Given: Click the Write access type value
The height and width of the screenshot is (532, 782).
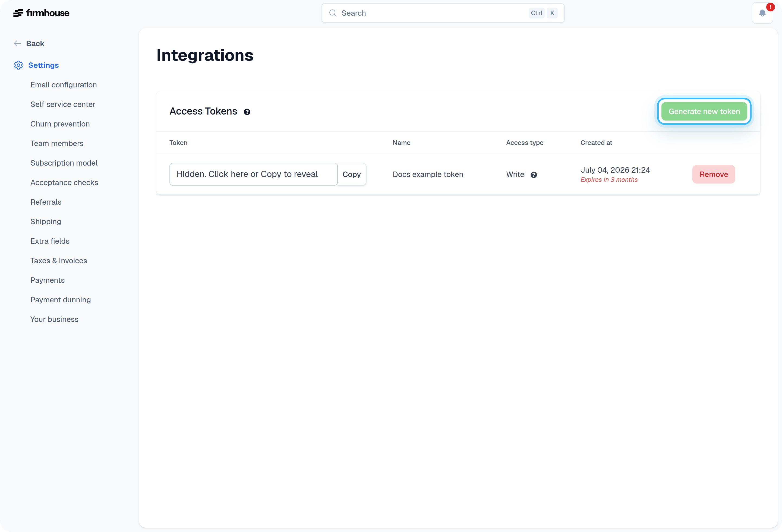Looking at the screenshot, I should click(515, 174).
